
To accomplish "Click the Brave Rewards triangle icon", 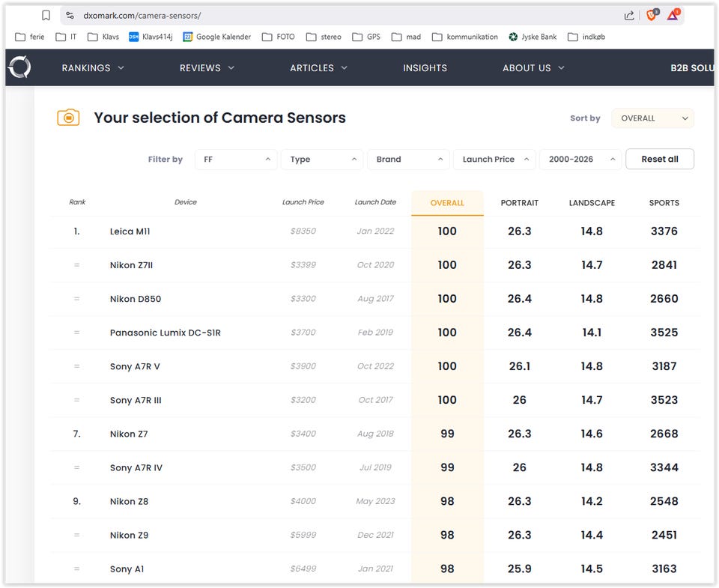I will (673, 15).
